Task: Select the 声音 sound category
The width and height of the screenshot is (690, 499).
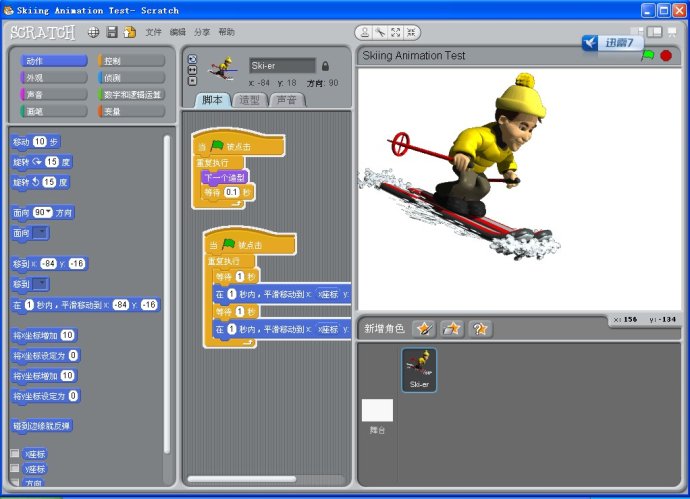Action: [x=54, y=94]
